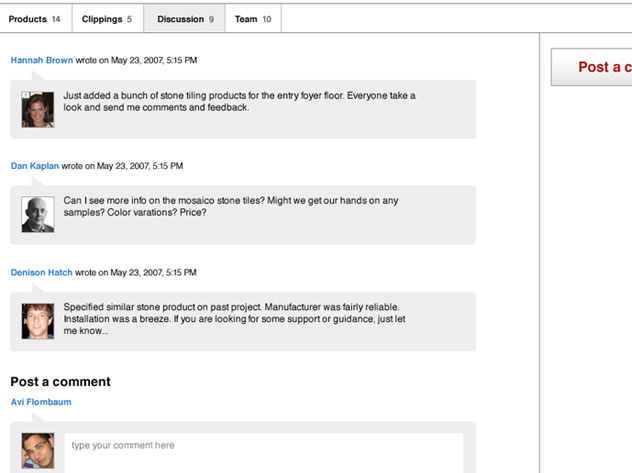The image size is (632, 473).
Task: Click Avi Flombaum's avatar next to comment box
Action: 37,450
